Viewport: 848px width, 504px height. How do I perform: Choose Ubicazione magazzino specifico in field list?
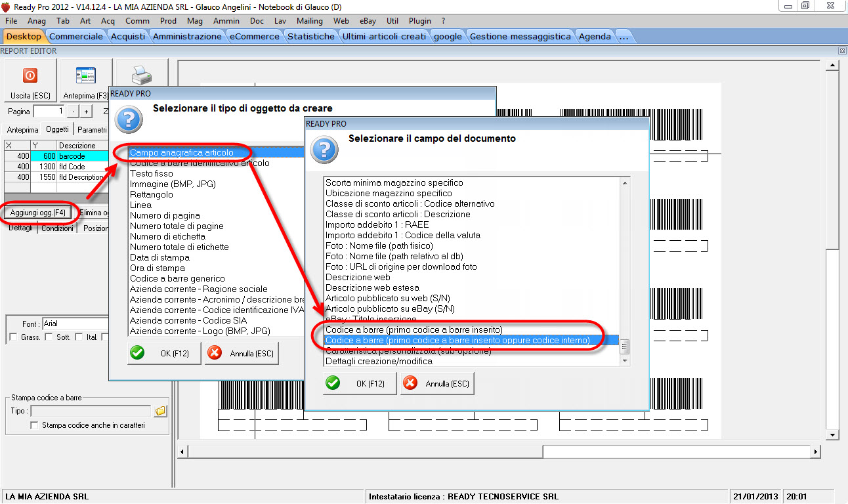click(389, 193)
